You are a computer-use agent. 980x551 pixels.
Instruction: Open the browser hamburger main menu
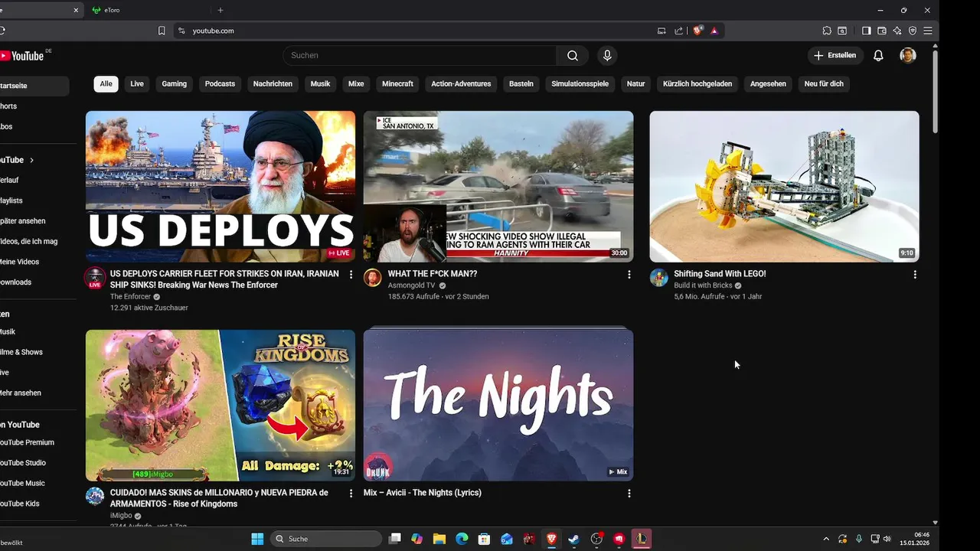click(x=928, y=31)
